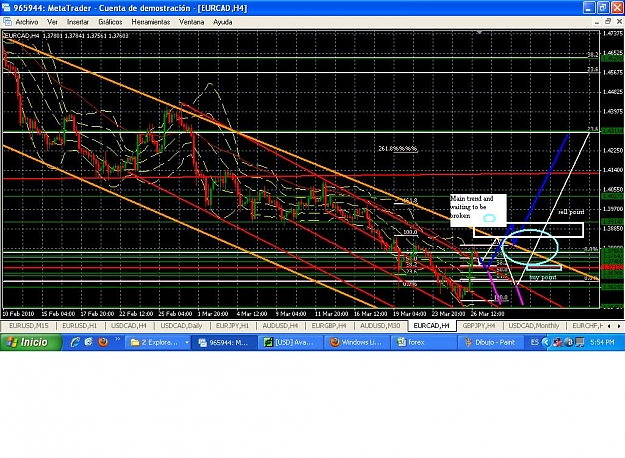Click the second quick launch icon

click(89, 342)
